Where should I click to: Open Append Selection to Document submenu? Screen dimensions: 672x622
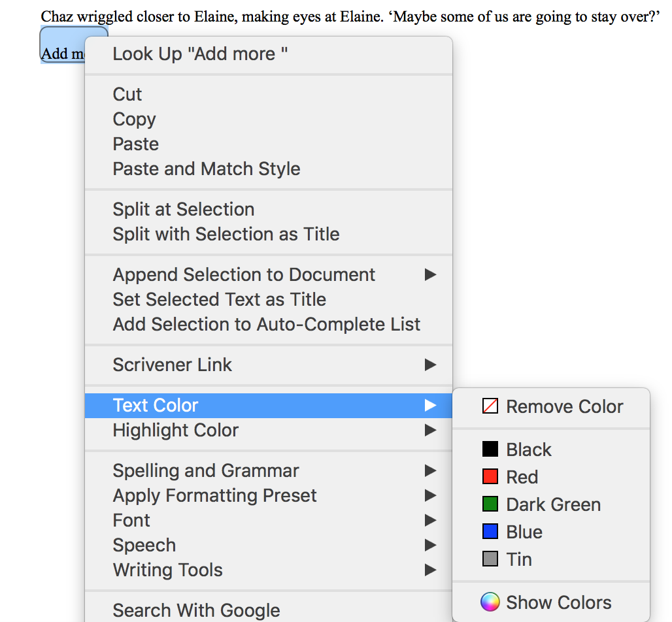(269, 274)
